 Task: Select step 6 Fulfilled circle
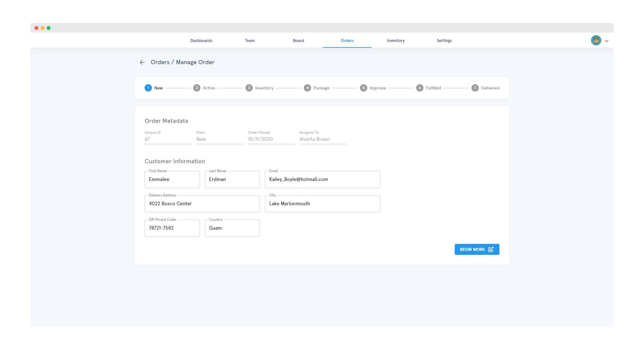tap(420, 88)
